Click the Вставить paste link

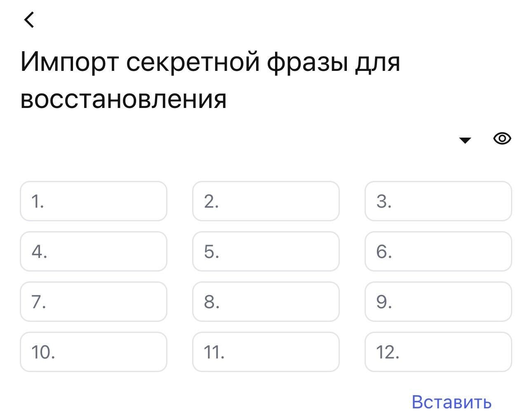[451, 402]
